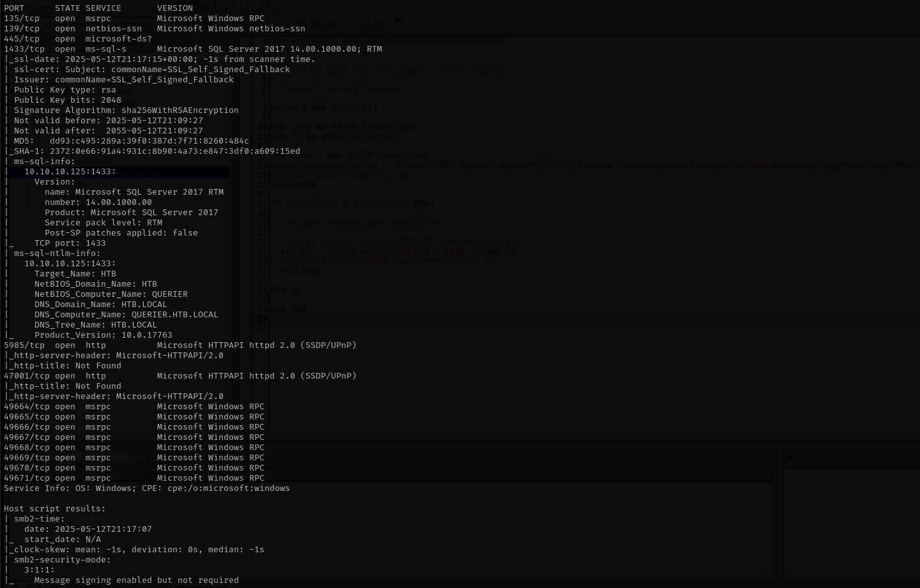Screen dimensions: 920x588
Task: Click 'DNS_Domain_Name: HTB.LOCAL'
Action: point(101,305)
